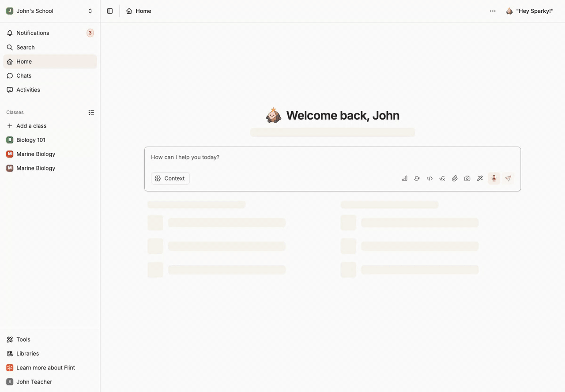Send the message with the paper plane icon

(x=508, y=178)
